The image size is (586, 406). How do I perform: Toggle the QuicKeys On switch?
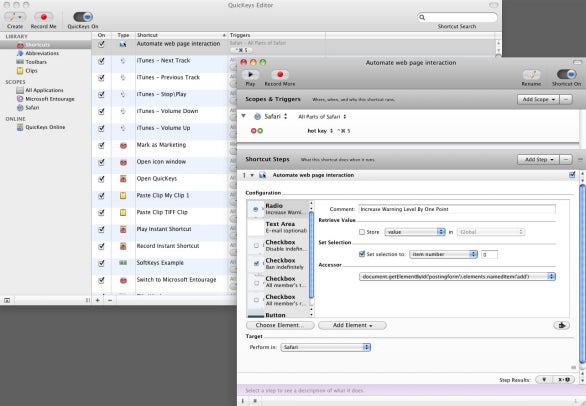[x=83, y=17]
